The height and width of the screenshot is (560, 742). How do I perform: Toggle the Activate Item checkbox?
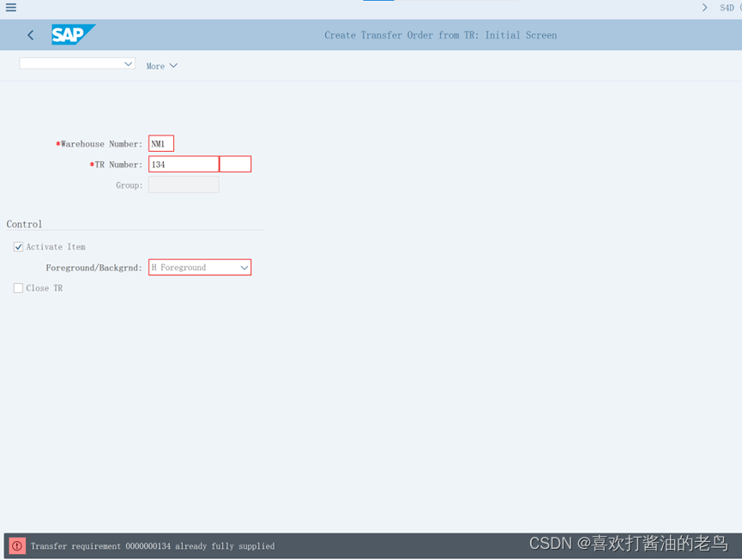tap(19, 247)
